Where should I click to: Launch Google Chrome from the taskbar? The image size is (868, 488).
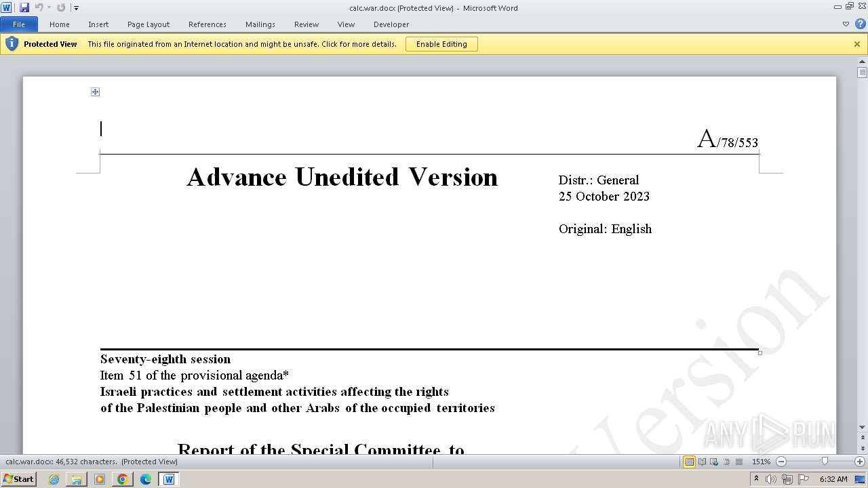click(123, 479)
